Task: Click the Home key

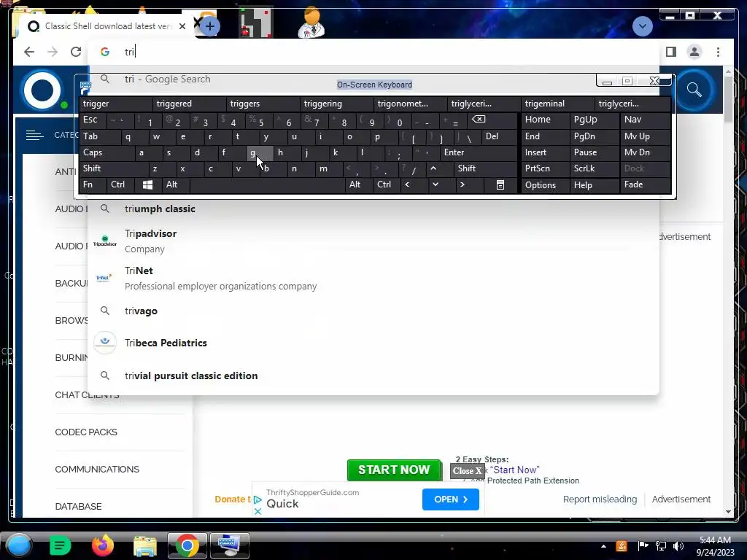Action: click(x=545, y=120)
